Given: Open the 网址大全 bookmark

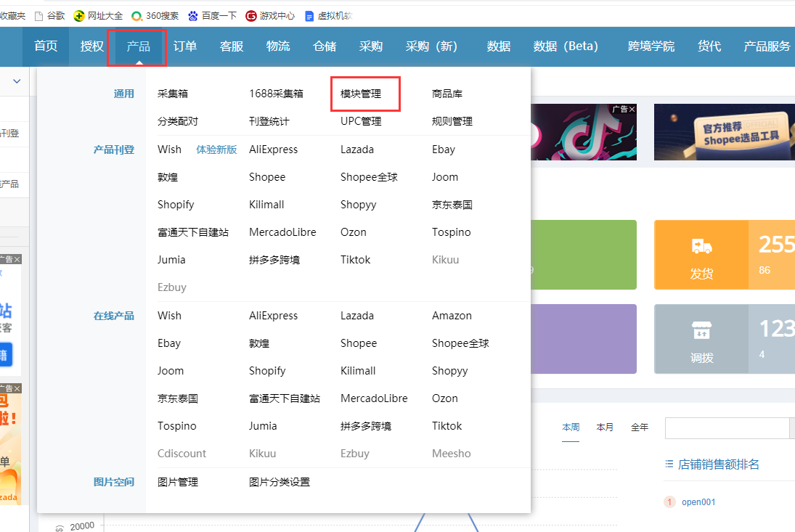Looking at the screenshot, I should (x=98, y=16).
